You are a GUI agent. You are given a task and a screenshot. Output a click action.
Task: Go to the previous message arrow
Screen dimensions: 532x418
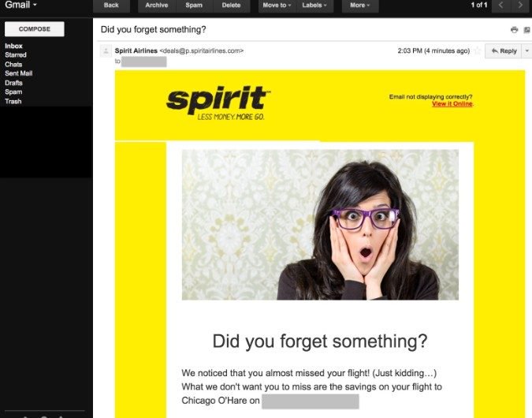coord(500,5)
